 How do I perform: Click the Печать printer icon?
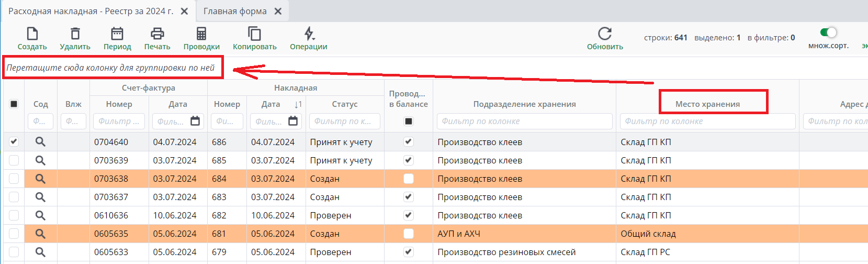pyautogui.click(x=157, y=34)
